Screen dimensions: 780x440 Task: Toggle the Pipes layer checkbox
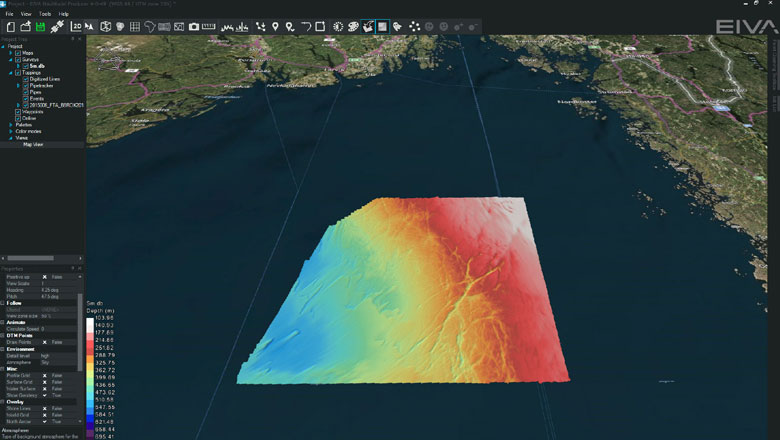(25, 92)
